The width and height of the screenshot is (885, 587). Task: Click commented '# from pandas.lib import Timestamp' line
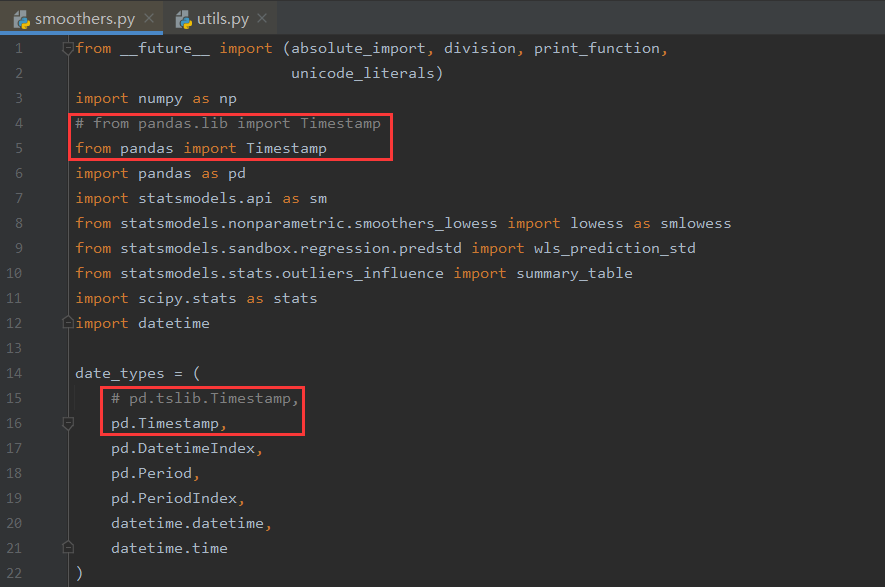(228, 123)
